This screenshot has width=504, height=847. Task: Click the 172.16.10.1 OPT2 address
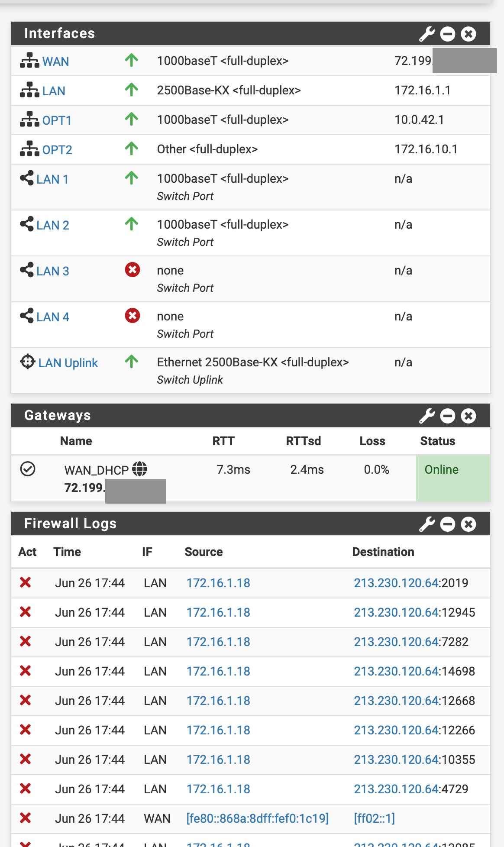[x=426, y=149]
